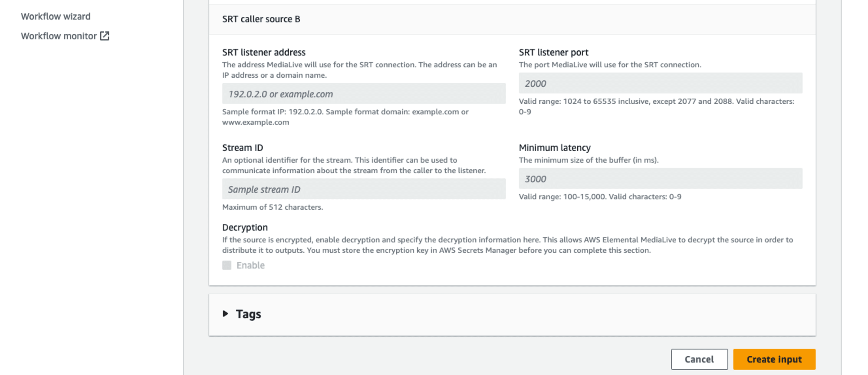This screenshot has width=868, height=375.
Task: Click the Minimum latency field
Action: click(x=661, y=179)
